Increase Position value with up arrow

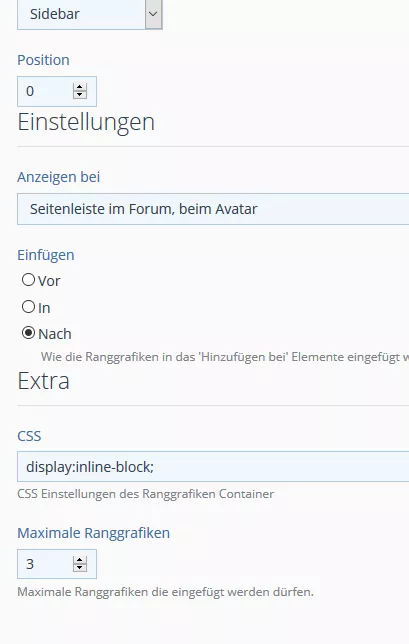tap(80, 87)
